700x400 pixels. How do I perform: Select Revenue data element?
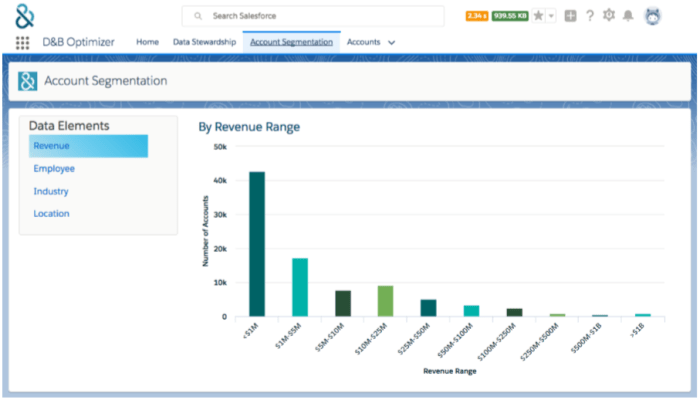[88, 146]
